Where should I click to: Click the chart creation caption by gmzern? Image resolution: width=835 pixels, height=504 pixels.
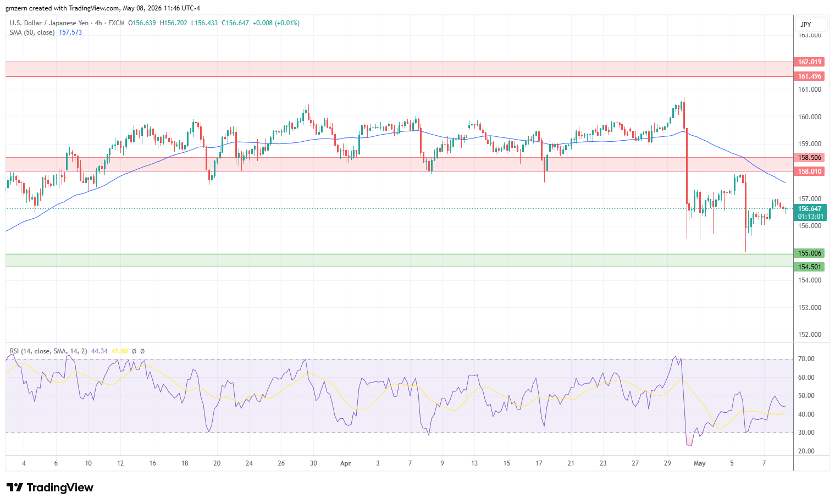tap(103, 8)
